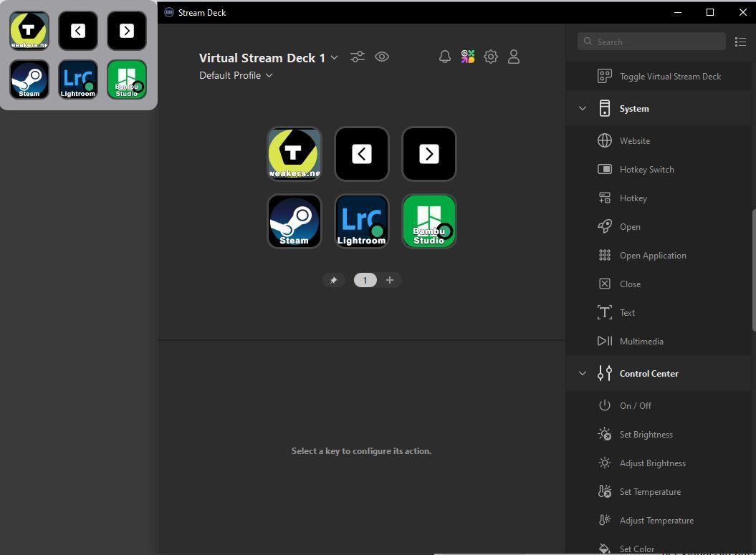The image size is (756, 555).
Task: Select the Multimedia action
Action: coord(659,341)
